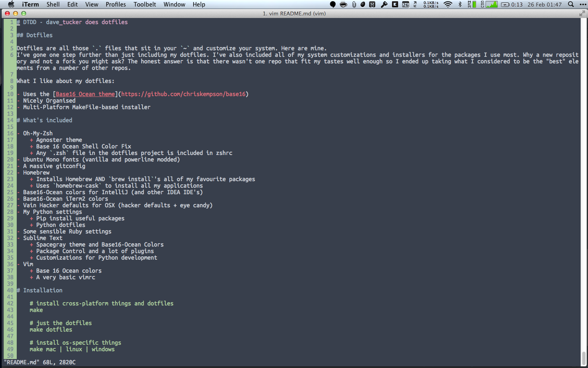
Task: Open the CPU usage graph monitor
Action: tap(489, 4)
